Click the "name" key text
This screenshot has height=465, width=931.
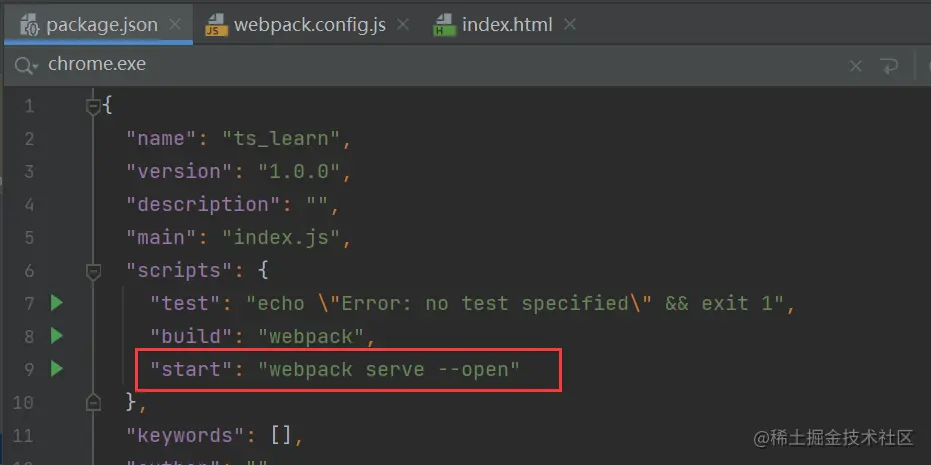162,139
